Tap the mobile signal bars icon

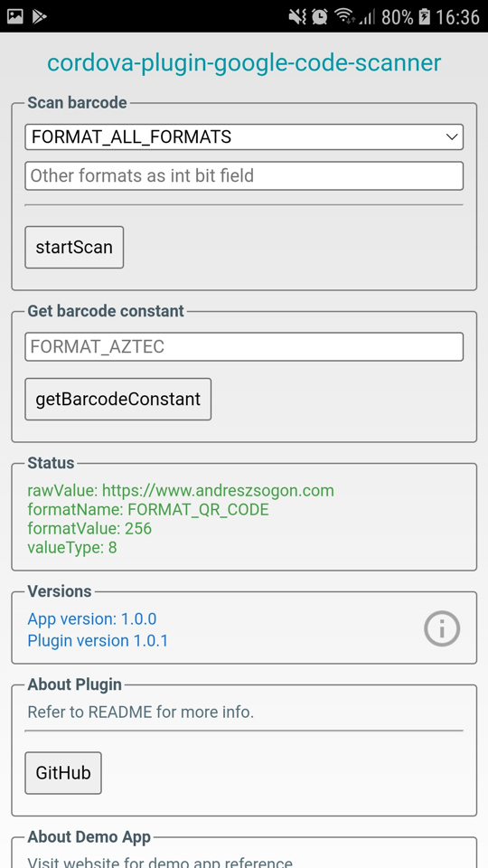(365, 18)
